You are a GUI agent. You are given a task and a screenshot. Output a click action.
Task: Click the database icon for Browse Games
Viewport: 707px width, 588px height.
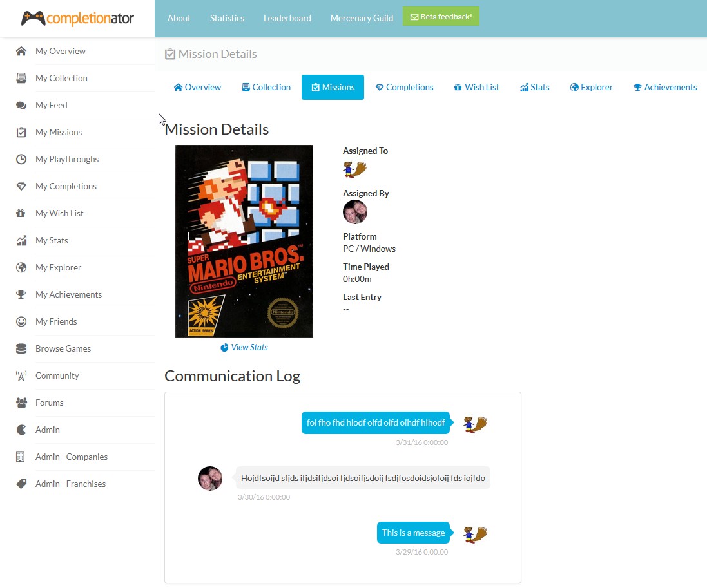(21, 348)
